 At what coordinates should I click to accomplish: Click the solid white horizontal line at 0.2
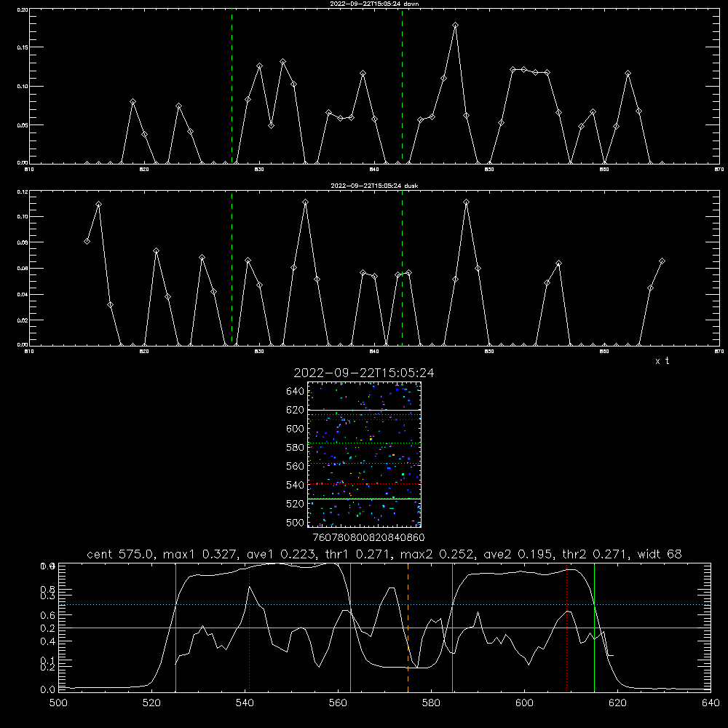[x=384, y=628]
